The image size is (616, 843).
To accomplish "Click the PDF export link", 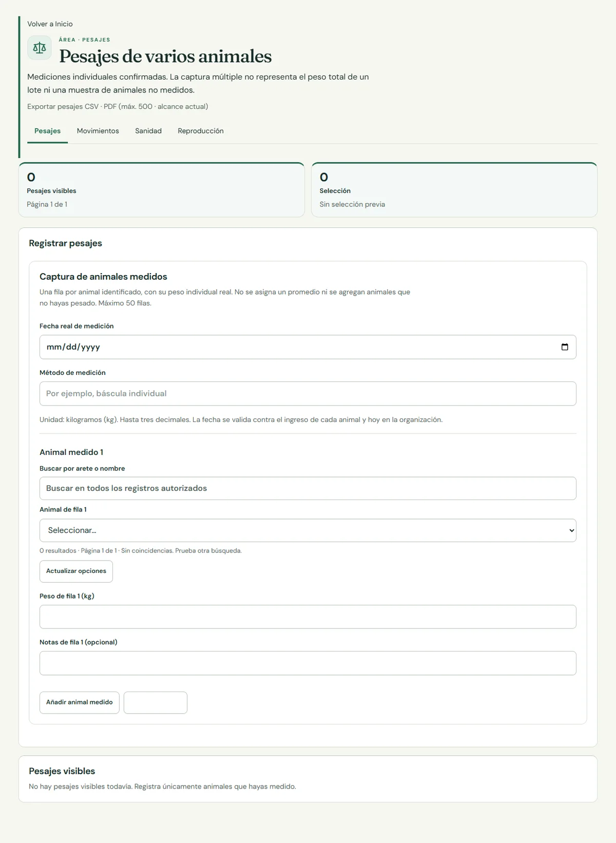I will coord(110,107).
